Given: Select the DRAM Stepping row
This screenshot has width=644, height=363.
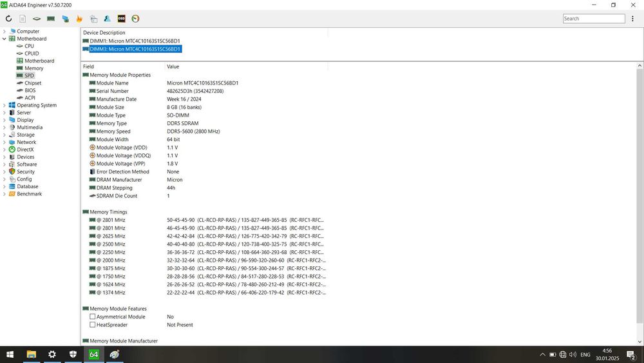Looking at the screenshot, I should click(x=205, y=188).
